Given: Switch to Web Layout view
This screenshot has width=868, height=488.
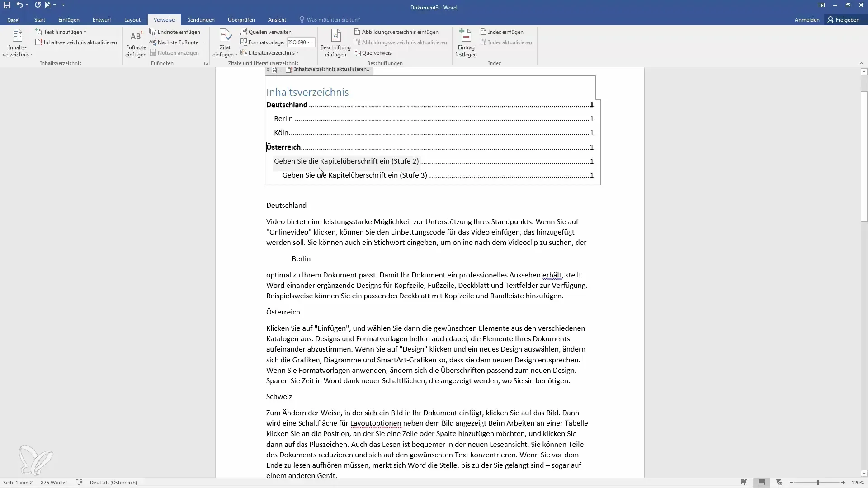Looking at the screenshot, I should tap(778, 483).
